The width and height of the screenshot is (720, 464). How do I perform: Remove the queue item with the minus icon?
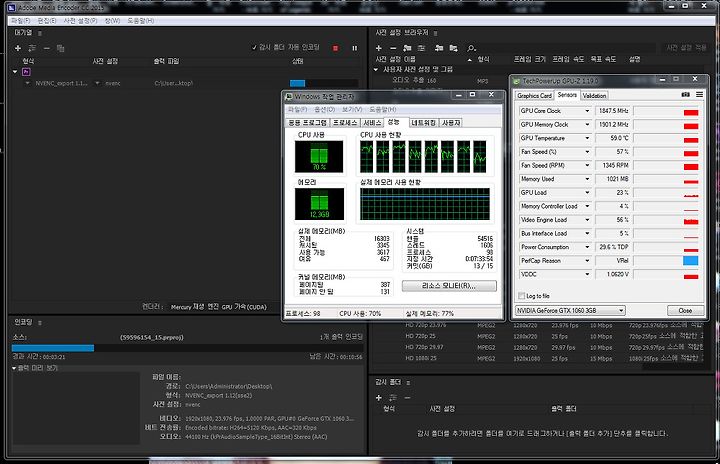[46, 48]
